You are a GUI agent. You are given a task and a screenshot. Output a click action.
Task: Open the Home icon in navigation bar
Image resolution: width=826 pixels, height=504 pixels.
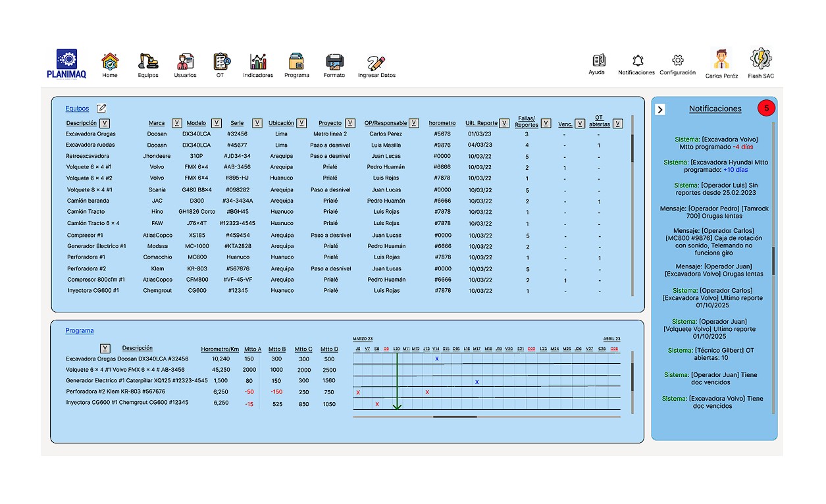110,62
